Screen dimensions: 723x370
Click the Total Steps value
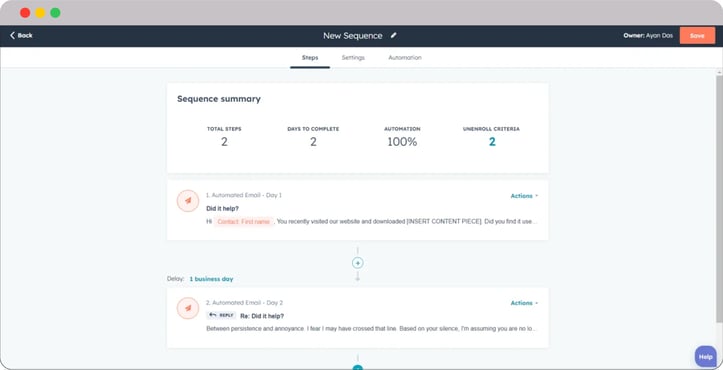click(x=224, y=142)
